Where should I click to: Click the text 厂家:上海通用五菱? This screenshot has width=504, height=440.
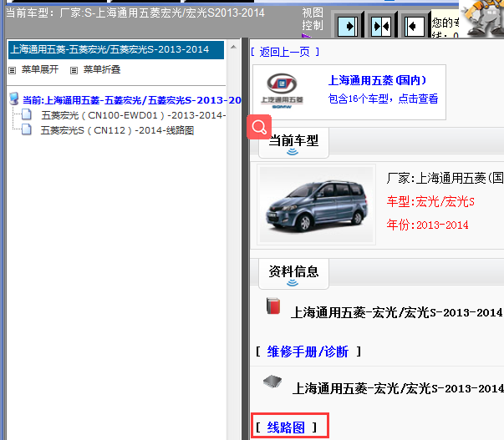tap(445, 178)
